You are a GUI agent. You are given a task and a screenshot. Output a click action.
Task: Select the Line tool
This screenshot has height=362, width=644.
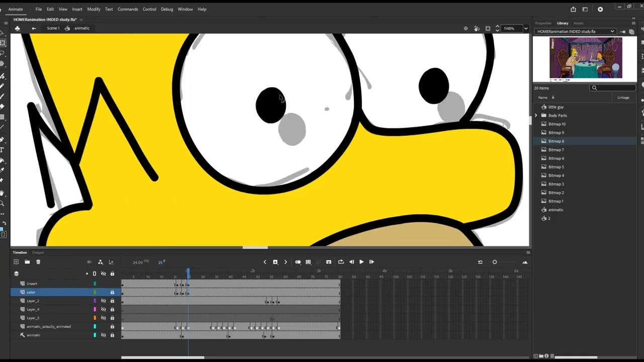tap(3, 127)
